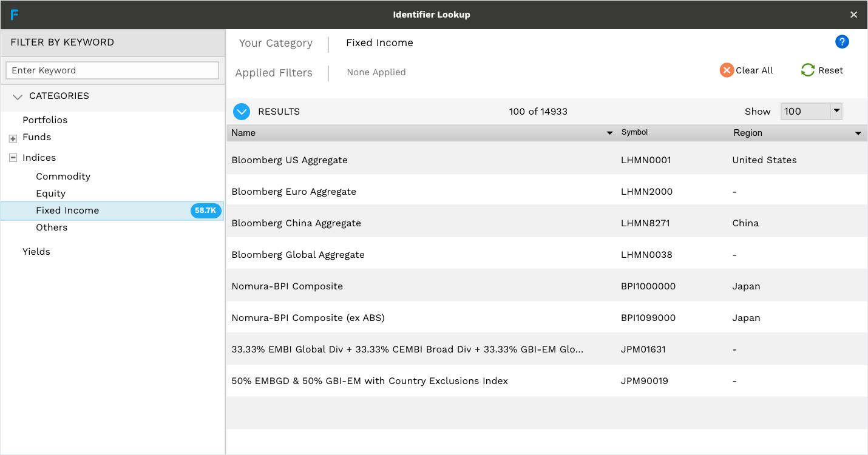Click symbol BPI1099000

648,318
